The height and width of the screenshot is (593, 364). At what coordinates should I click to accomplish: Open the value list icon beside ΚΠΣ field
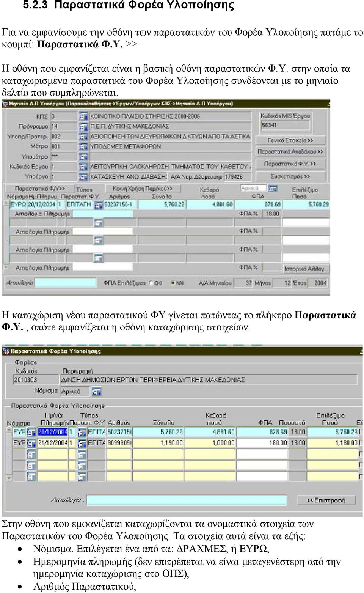[83, 116]
